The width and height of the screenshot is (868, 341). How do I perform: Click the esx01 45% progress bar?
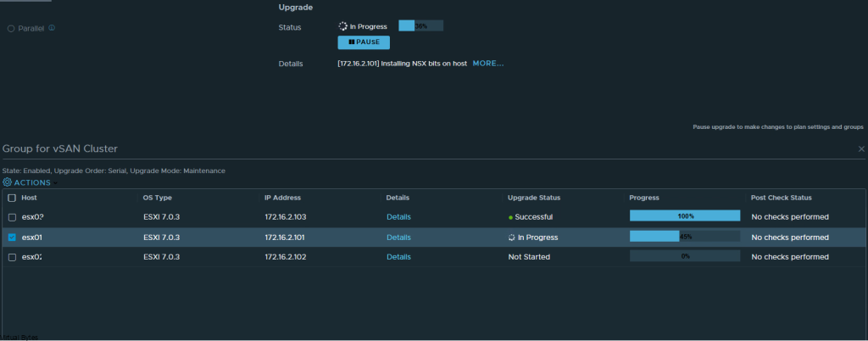[685, 237]
